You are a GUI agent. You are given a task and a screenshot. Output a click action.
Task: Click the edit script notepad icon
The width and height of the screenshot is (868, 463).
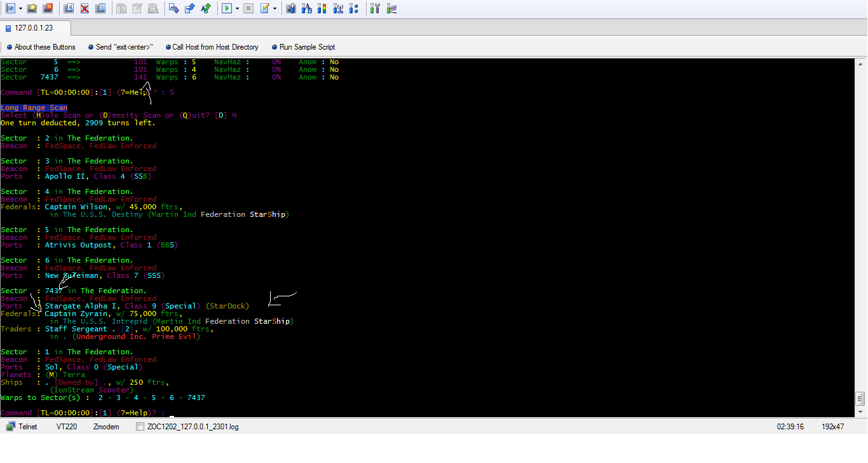(265, 8)
